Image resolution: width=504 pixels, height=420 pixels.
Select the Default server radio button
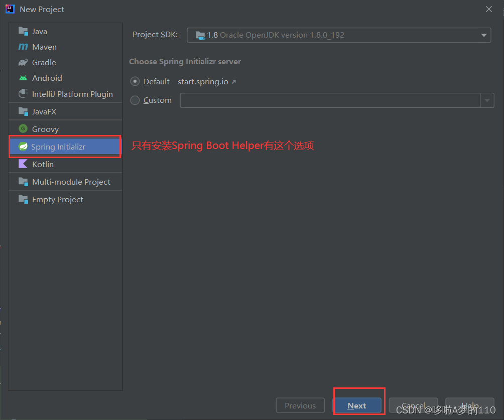pyautogui.click(x=135, y=82)
